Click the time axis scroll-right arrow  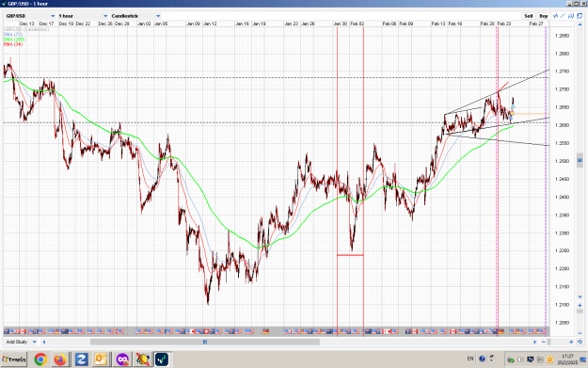[535, 342]
